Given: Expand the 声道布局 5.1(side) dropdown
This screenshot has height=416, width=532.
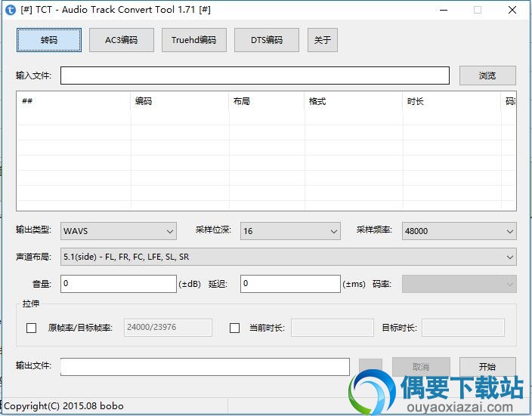Looking at the screenshot, I should (289, 257).
